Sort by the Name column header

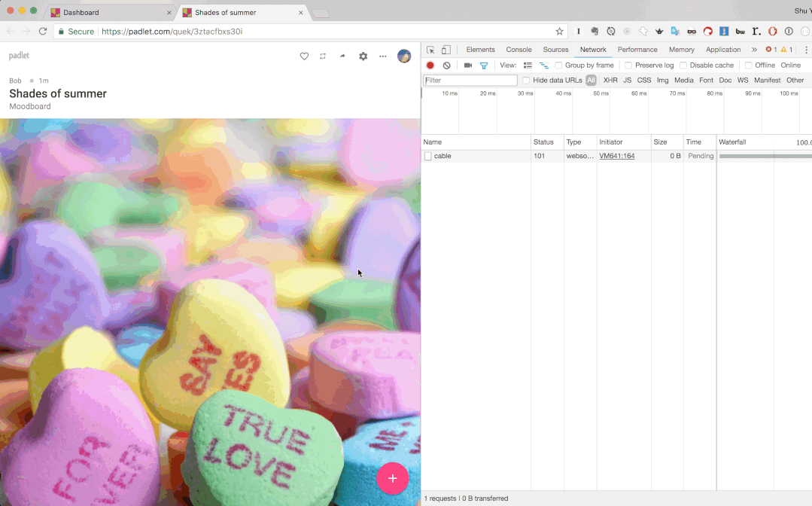[476, 142]
